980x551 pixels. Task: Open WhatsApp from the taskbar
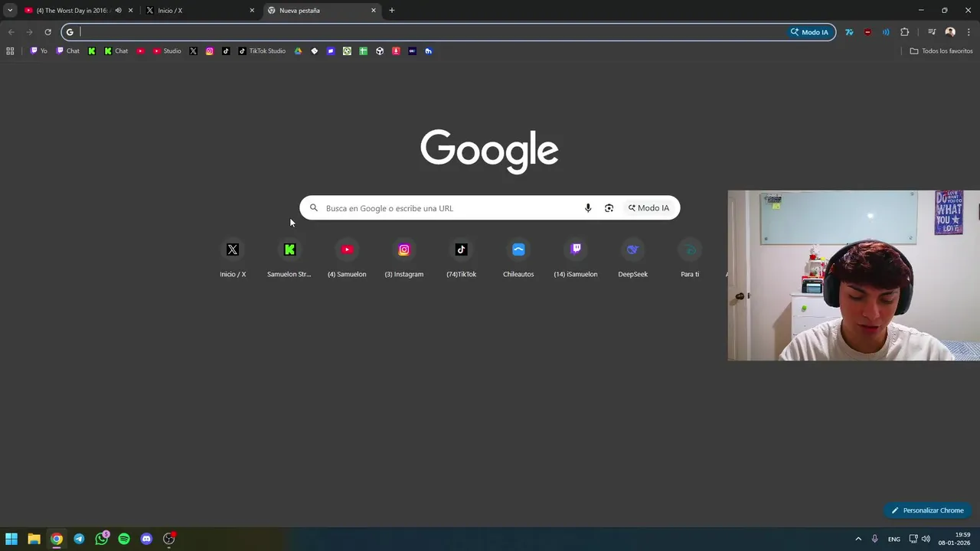pos(101,539)
